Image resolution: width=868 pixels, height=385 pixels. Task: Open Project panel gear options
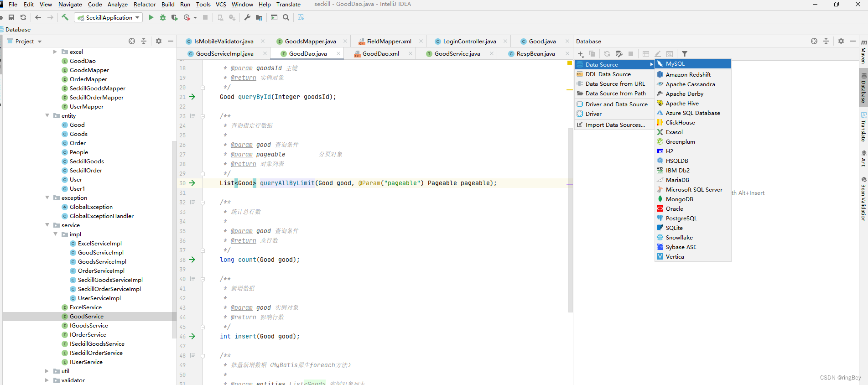point(159,41)
